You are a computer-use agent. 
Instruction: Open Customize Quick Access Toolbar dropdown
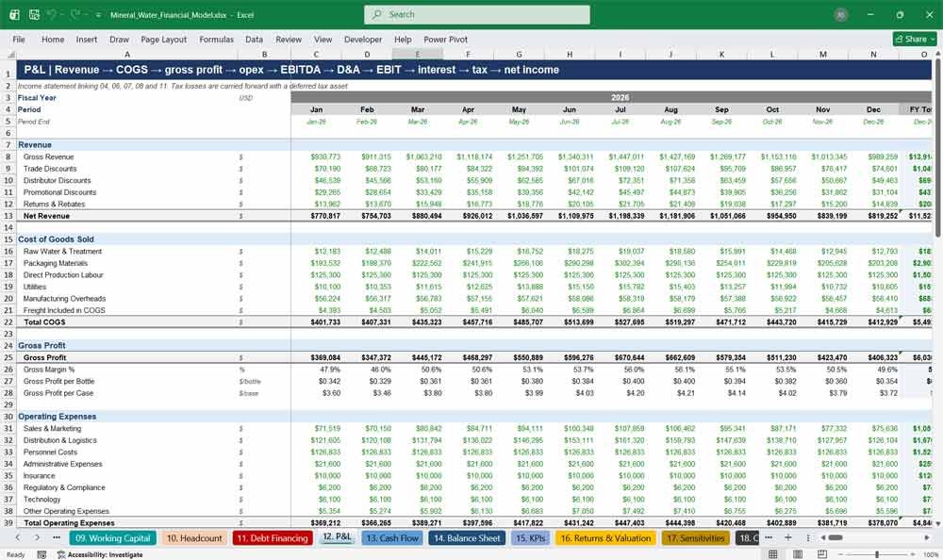[98, 15]
